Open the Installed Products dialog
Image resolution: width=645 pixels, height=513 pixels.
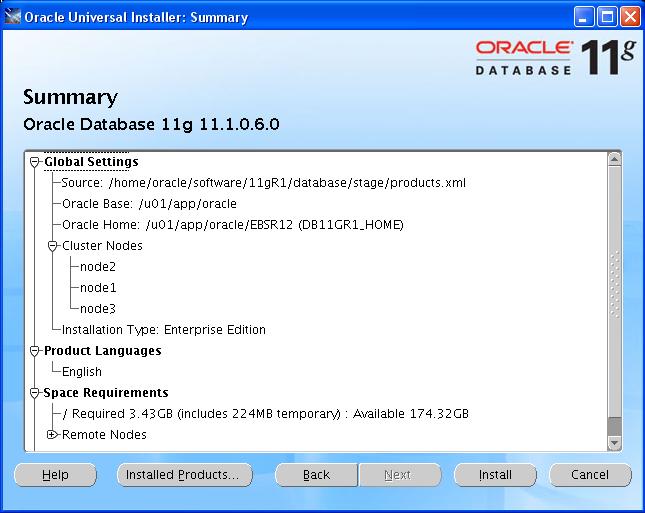click(x=182, y=475)
